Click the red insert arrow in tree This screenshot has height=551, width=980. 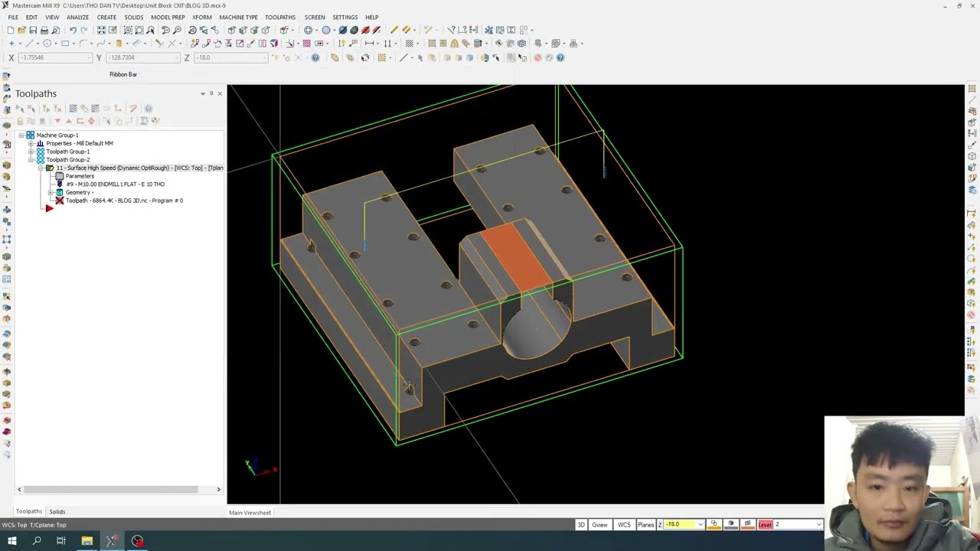[49, 208]
